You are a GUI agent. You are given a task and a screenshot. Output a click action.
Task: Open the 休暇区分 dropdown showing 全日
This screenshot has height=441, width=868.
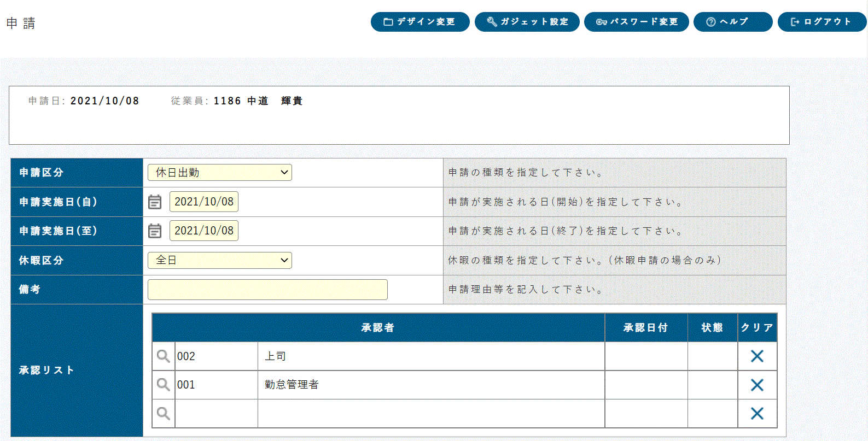click(220, 260)
